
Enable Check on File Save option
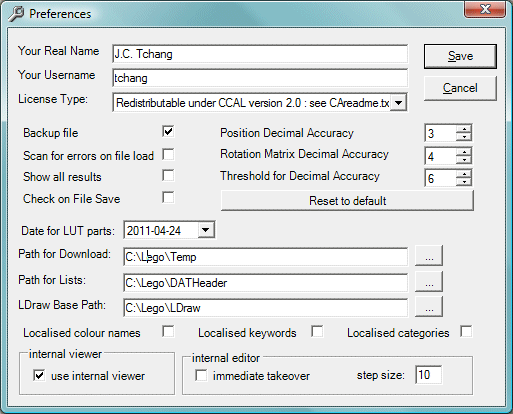point(168,197)
